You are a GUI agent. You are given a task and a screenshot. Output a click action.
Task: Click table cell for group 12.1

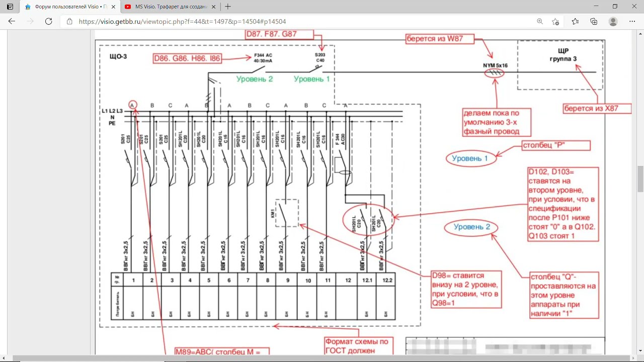366,280
